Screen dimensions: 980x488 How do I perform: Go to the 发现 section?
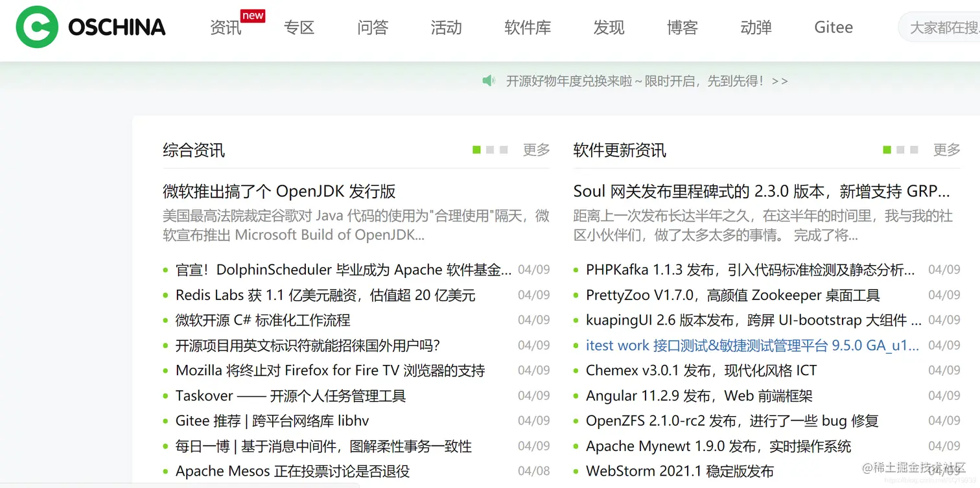point(609,27)
